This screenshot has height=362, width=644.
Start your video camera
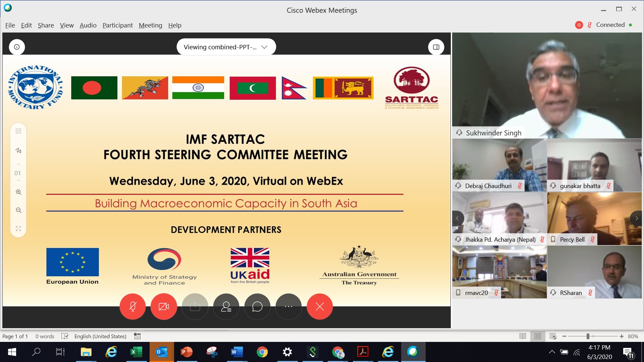164,306
